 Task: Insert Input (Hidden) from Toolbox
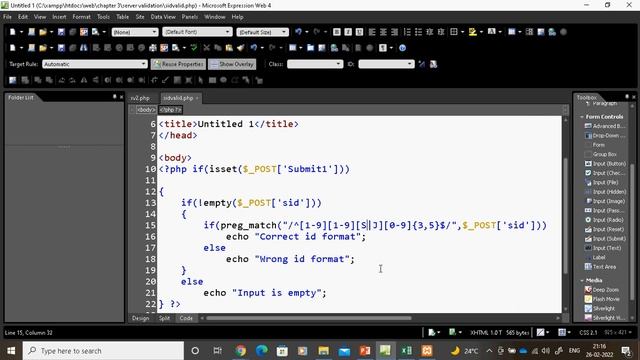pyautogui.click(x=605, y=192)
